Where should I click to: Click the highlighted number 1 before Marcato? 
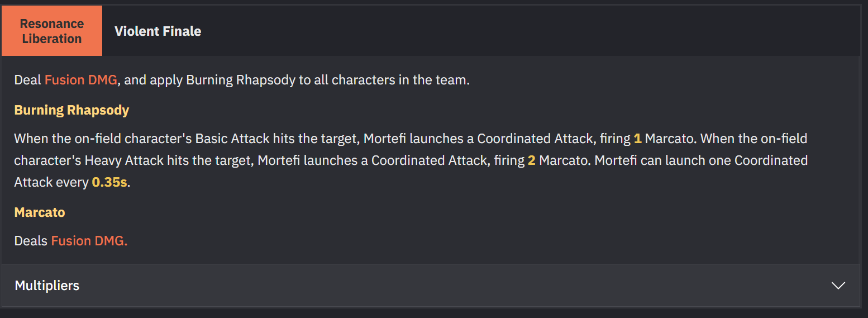[637, 138]
